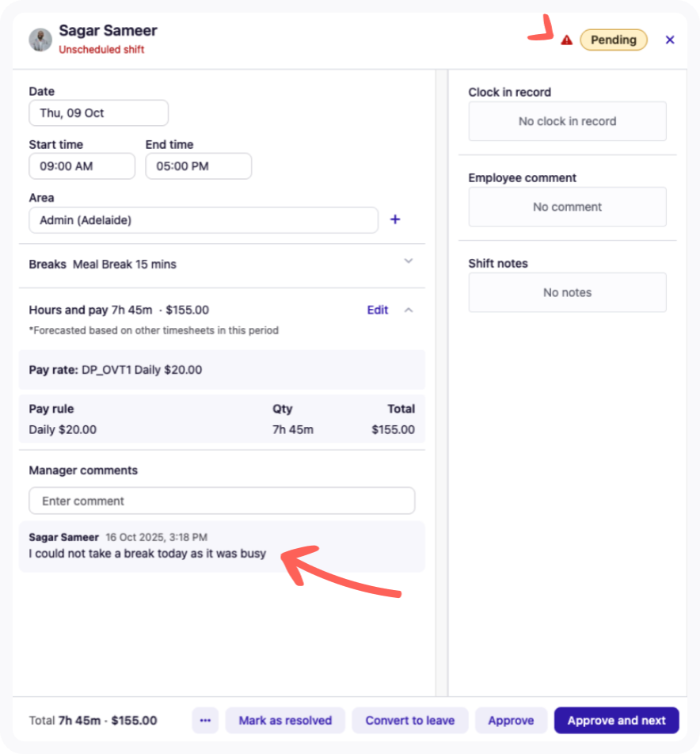
Task: Open the three-dots more options button
Action: pyautogui.click(x=205, y=721)
